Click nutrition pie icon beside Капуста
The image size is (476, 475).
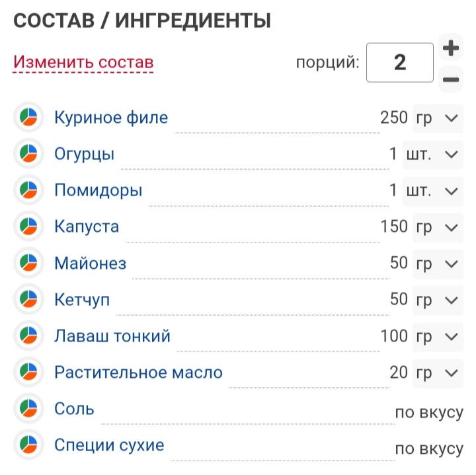[x=28, y=227]
